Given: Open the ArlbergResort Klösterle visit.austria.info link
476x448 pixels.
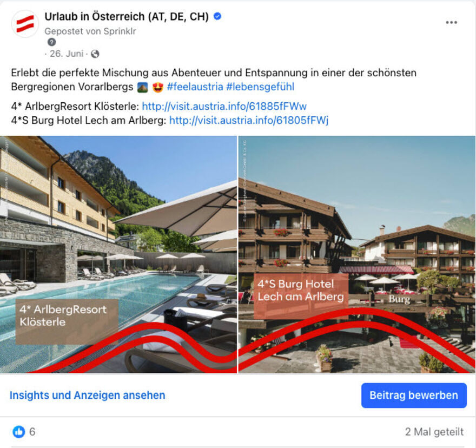Looking at the screenshot, I should pyautogui.click(x=224, y=106).
